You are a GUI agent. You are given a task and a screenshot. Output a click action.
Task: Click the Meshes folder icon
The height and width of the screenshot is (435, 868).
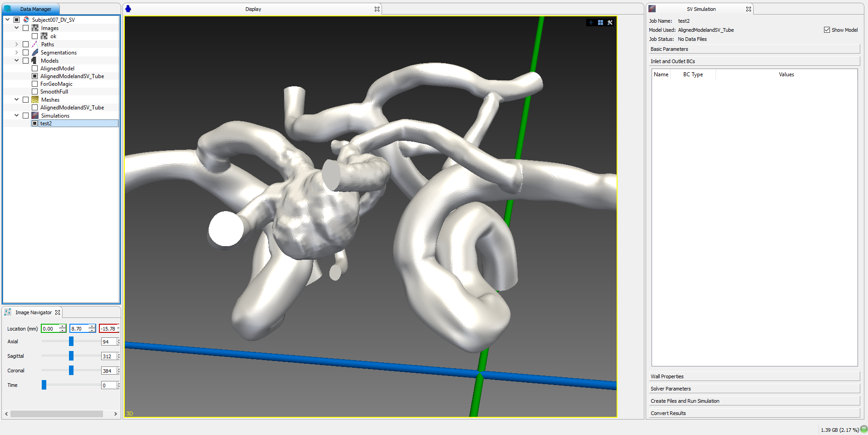point(35,99)
